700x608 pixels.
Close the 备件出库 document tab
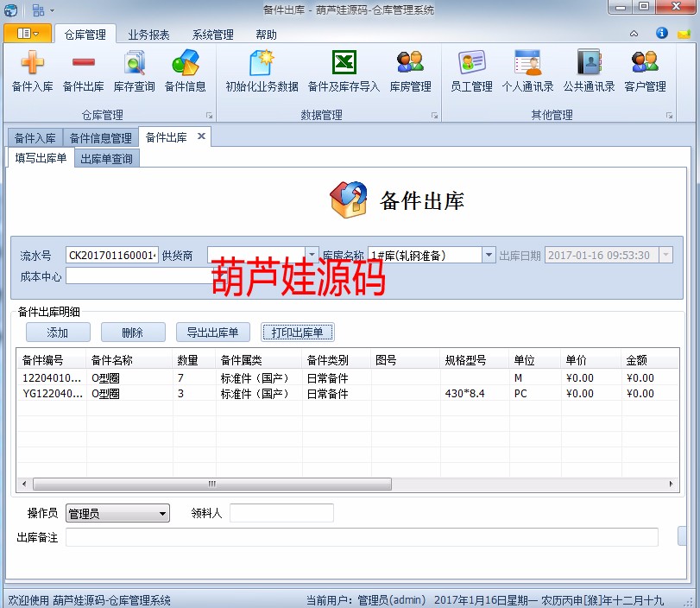[201, 136]
